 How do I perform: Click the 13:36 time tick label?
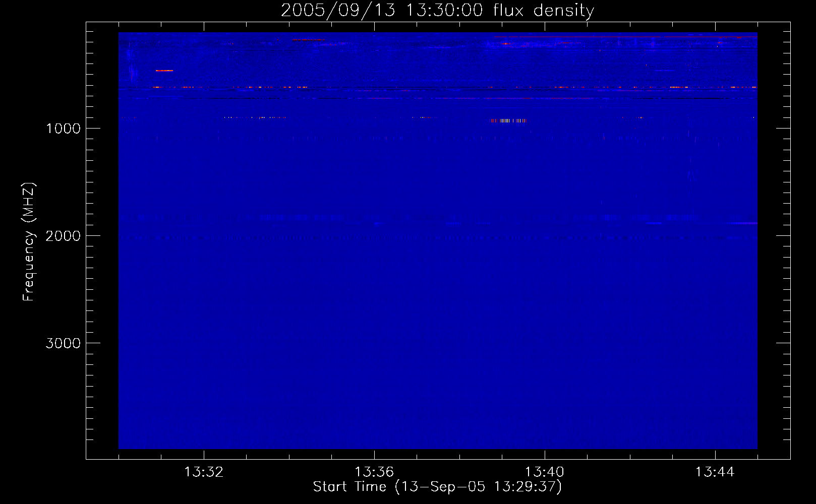(x=374, y=472)
